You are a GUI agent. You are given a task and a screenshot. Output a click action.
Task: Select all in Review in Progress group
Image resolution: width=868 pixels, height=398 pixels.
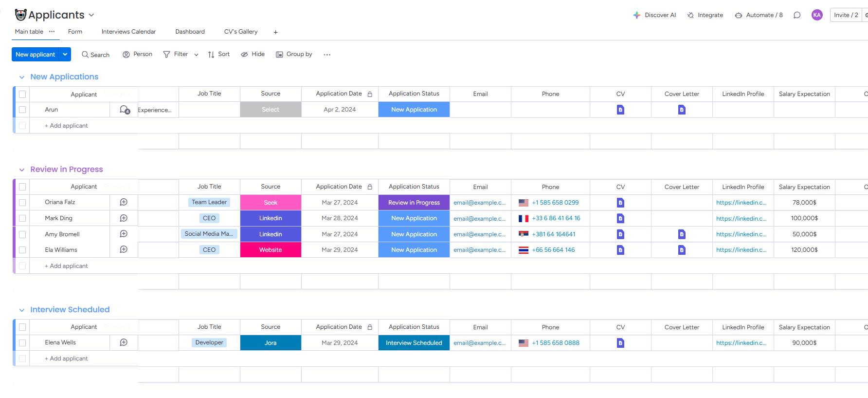pyautogui.click(x=22, y=187)
